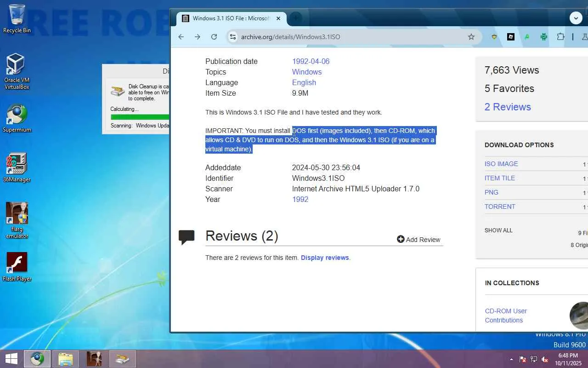Click the CD-ROM collection thumbnail image

point(579,316)
